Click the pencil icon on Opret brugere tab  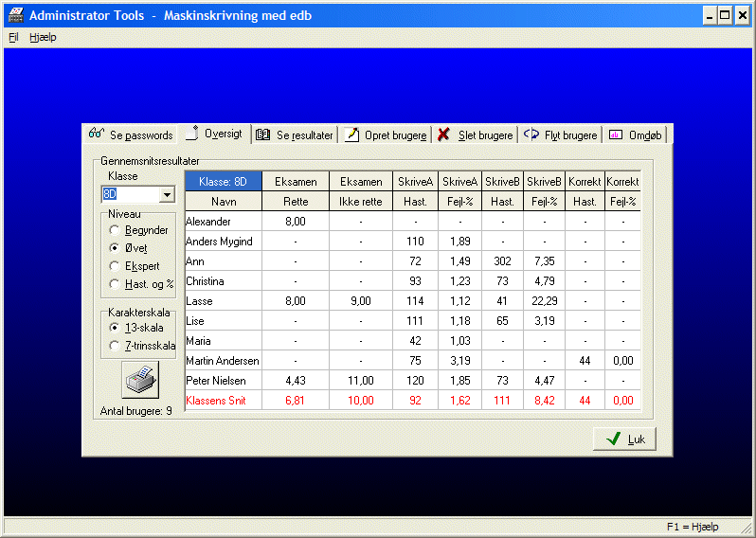(351, 134)
